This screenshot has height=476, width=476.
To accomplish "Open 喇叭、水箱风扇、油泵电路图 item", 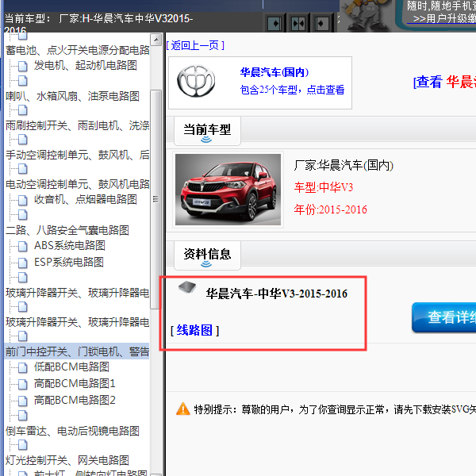I will point(72,96).
